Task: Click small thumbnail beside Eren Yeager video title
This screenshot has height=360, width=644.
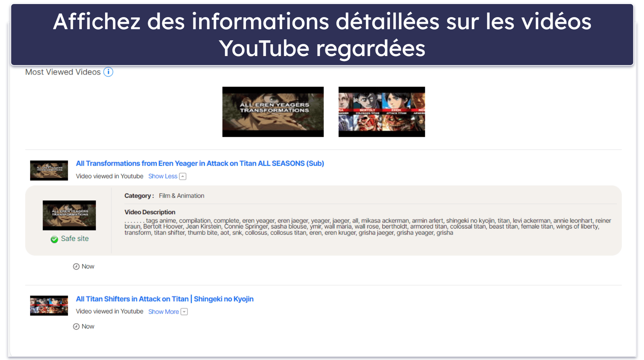Action: (49, 170)
